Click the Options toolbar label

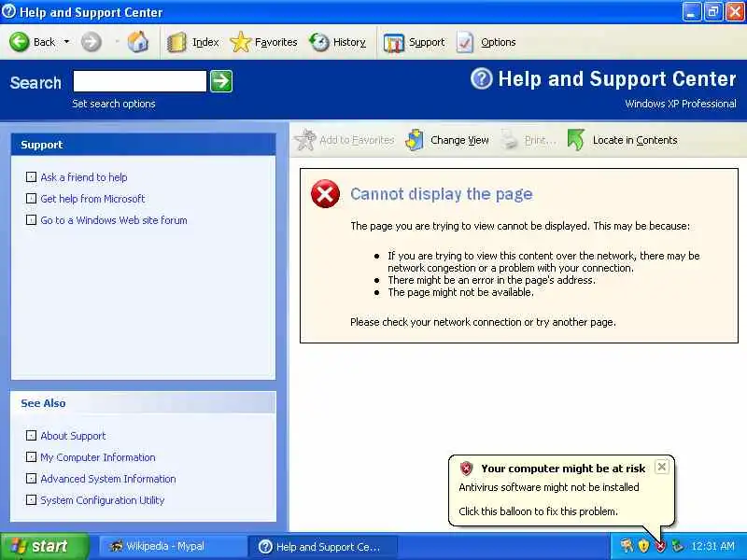pyautogui.click(x=499, y=42)
